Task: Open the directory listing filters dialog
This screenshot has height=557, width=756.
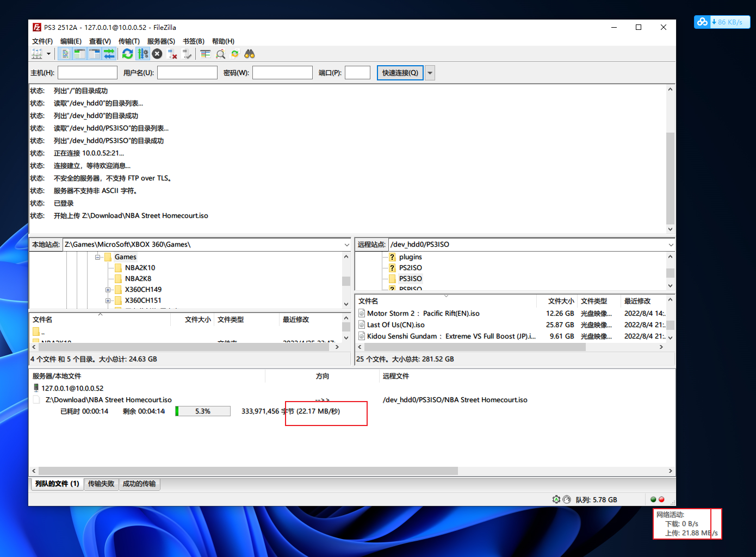Action: [206, 54]
